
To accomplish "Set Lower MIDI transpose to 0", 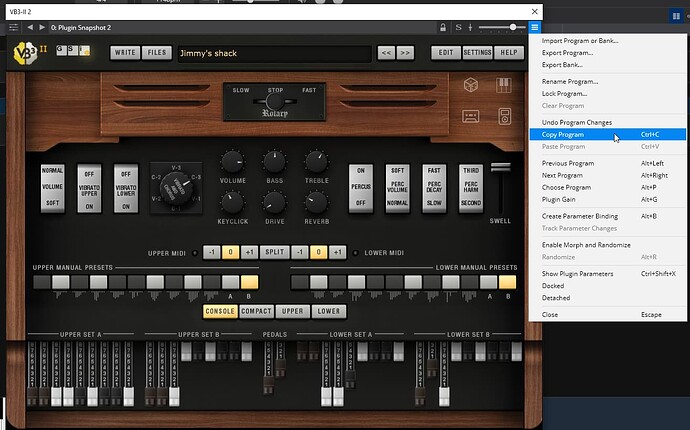I will (319, 252).
